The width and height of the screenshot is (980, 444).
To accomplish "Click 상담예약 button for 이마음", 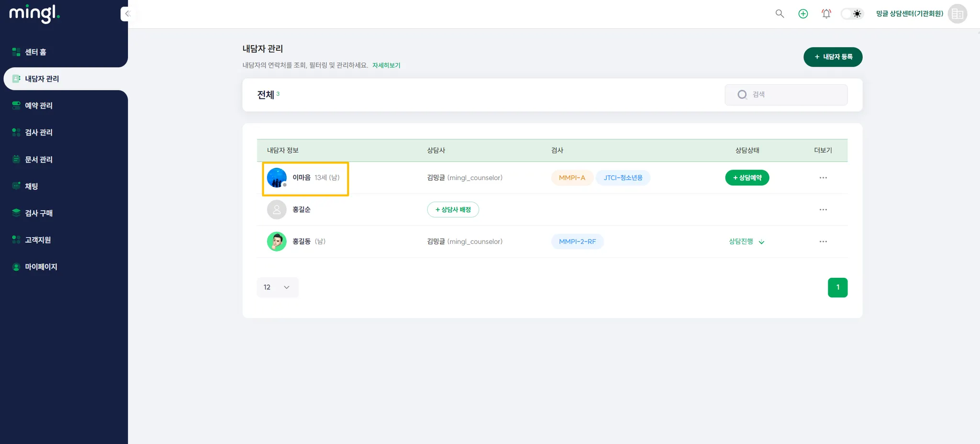I will click(x=747, y=178).
